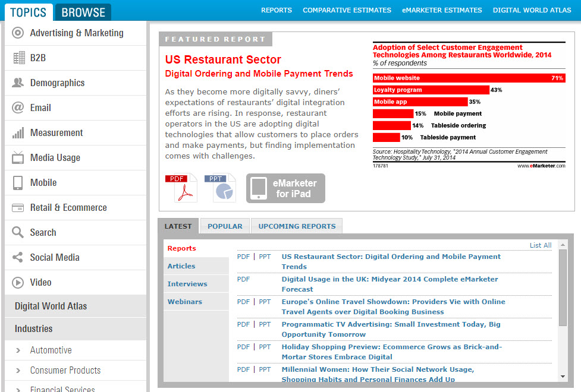Click the Mobile tablet icon in sidebar
Screen dimensions: 581x392
coord(18,182)
